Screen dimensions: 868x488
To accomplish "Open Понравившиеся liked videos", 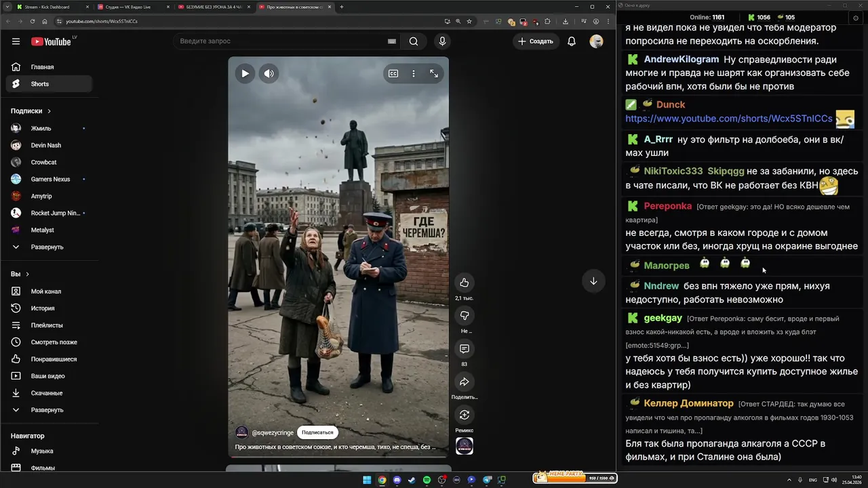I will 49,359.
